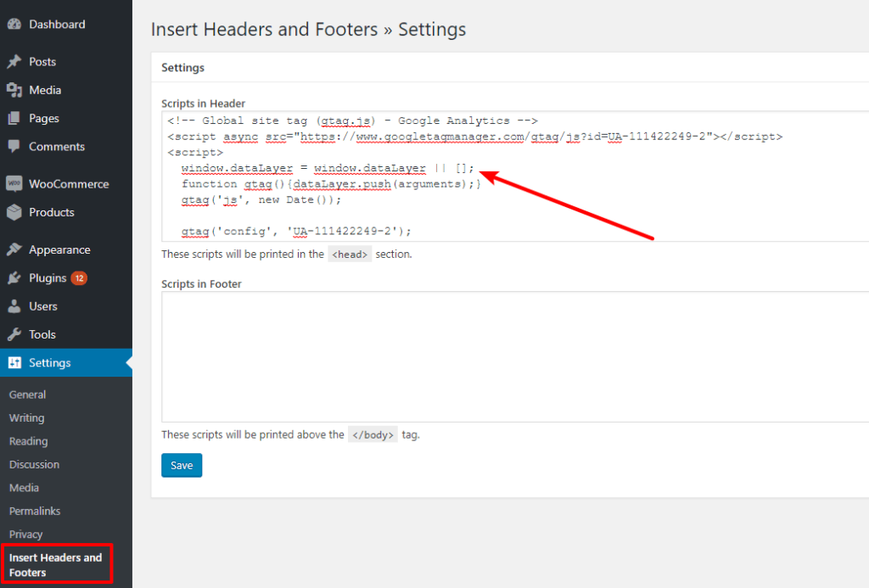Click the Save button
The image size is (869, 588).
pyautogui.click(x=182, y=466)
